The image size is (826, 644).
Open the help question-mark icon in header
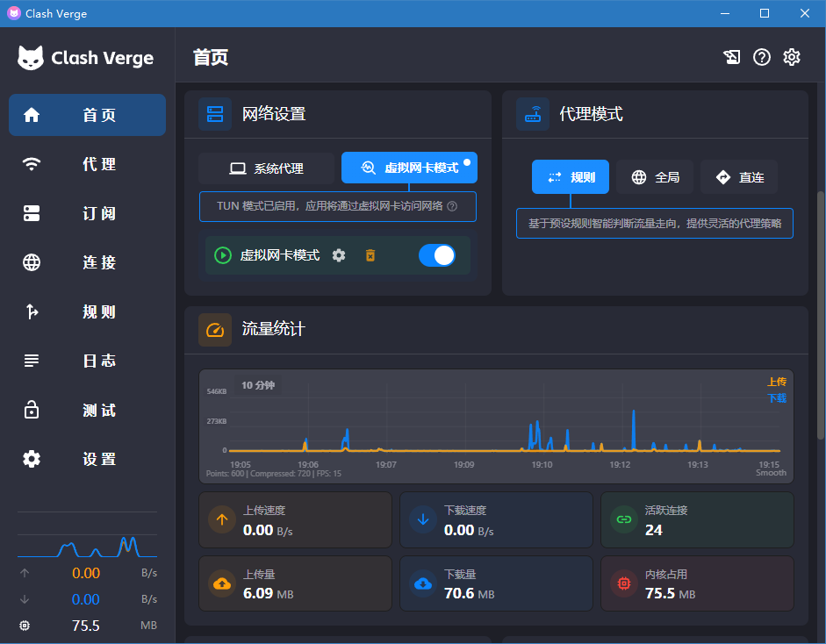pos(762,57)
